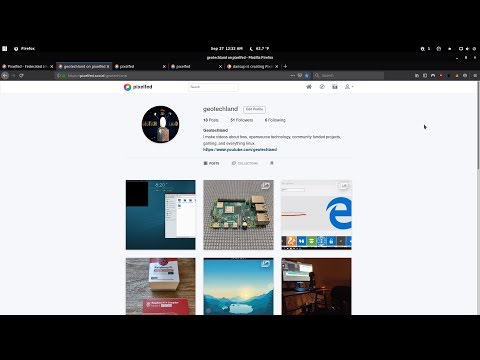Click the Pocket save icon
This screenshot has width=480, height=360.
300,76
